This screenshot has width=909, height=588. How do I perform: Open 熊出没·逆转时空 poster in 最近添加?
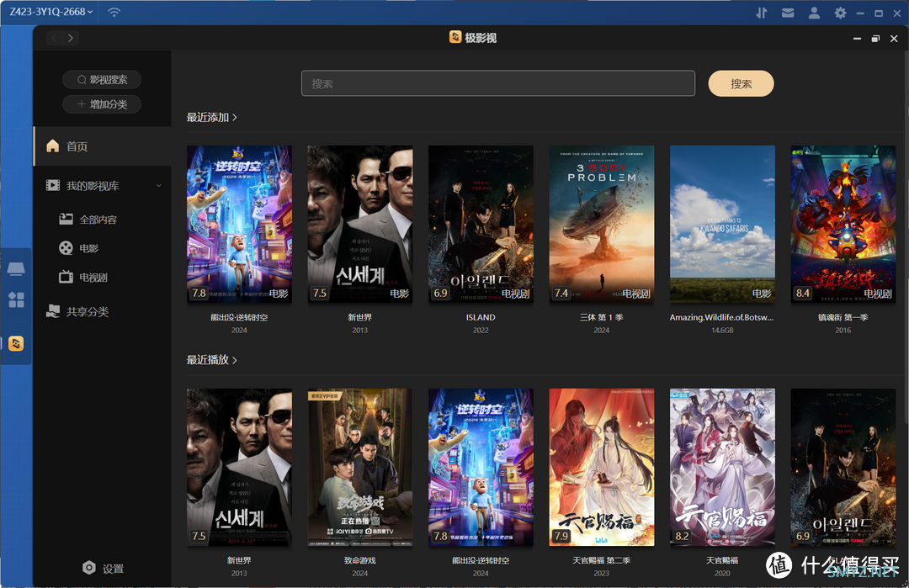[x=239, y=224]
